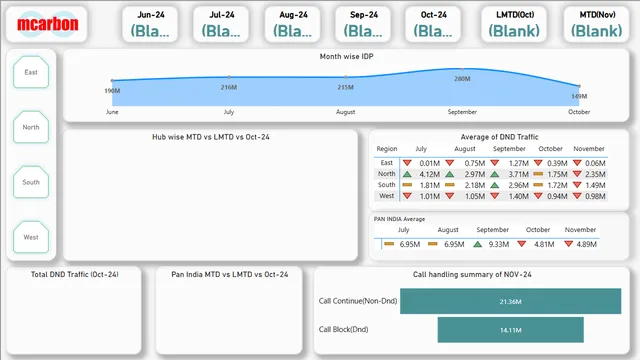Click the July 216M data point
The width and height of the screenshot is (640, 360).
tap(229, 77)
